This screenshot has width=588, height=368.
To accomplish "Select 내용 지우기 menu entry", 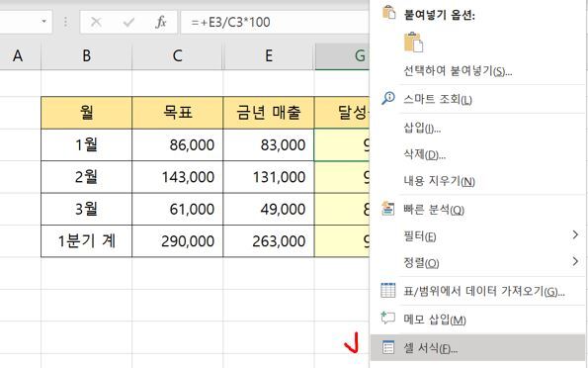I will (x=439, y=181).
